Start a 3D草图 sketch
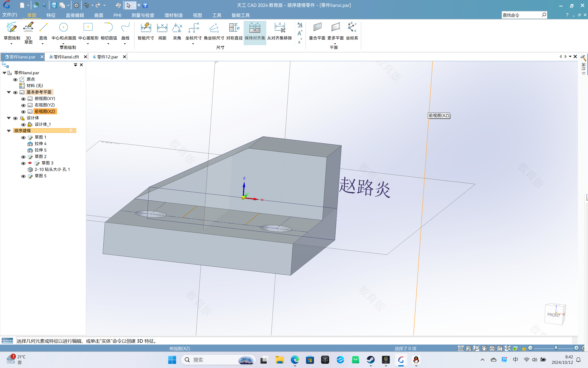Screen dimensions: 588x368 [28, 33]
